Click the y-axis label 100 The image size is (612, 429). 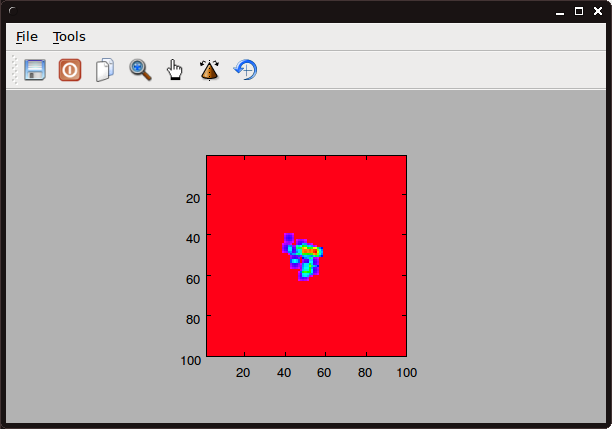190,360
